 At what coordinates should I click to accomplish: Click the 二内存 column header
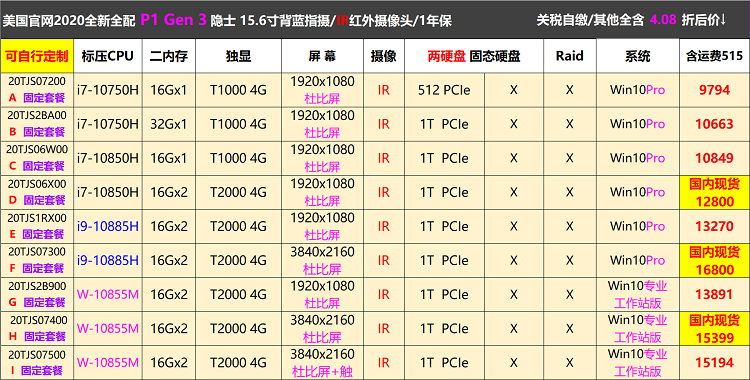(x=168, y=56)
